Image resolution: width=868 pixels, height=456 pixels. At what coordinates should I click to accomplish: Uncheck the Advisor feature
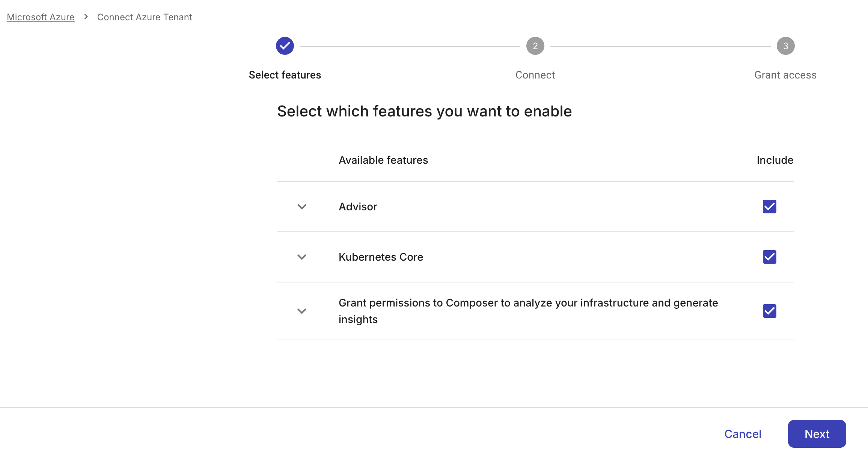769,206
